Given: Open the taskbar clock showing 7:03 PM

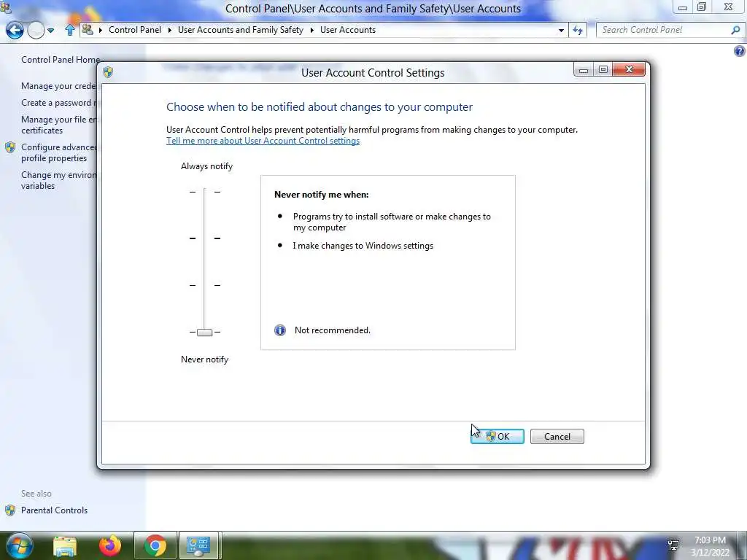Looking at the screenshot, I should click(x=710, y=545).
